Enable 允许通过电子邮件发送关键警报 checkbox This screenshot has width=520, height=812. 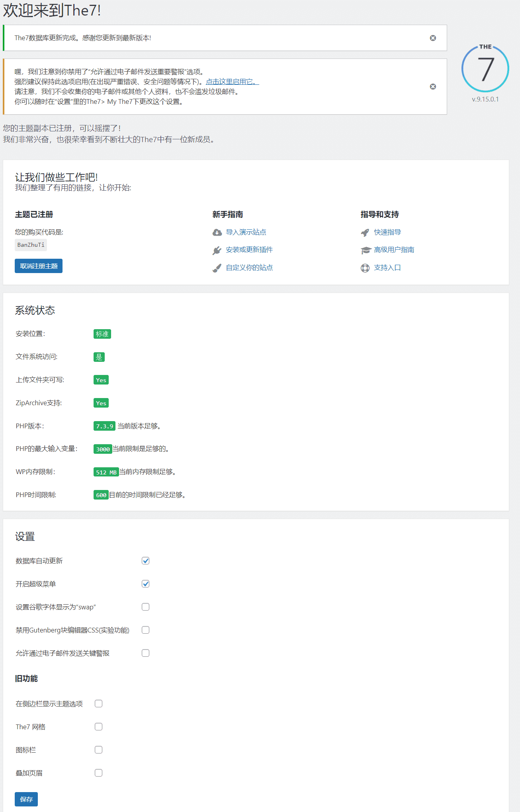pos(146,653)
